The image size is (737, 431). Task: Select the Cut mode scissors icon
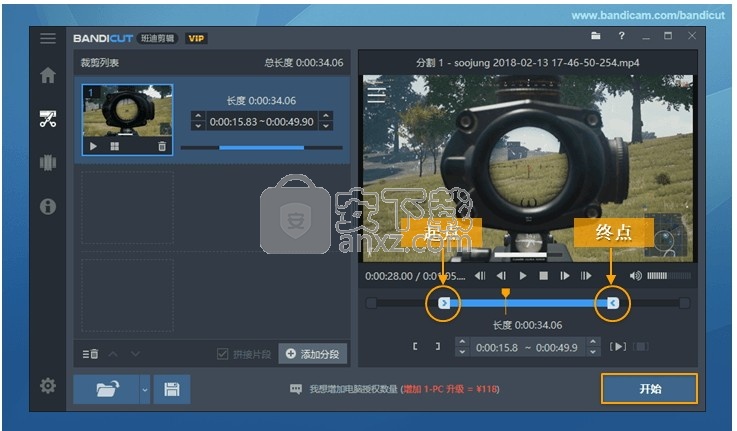(47, 119)
